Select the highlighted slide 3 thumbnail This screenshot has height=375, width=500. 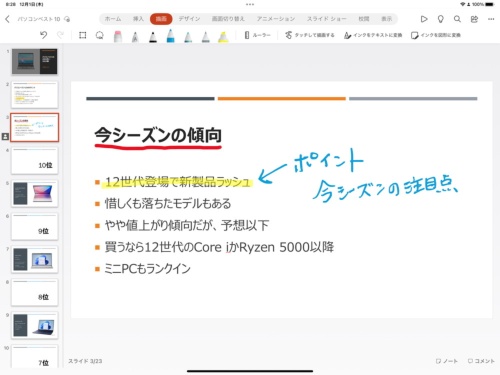tap(35, 127)
